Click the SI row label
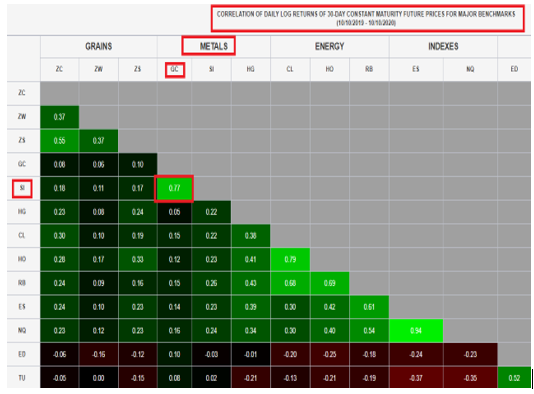Viewport: 534px width, 394px height. (x=22, y=188)
